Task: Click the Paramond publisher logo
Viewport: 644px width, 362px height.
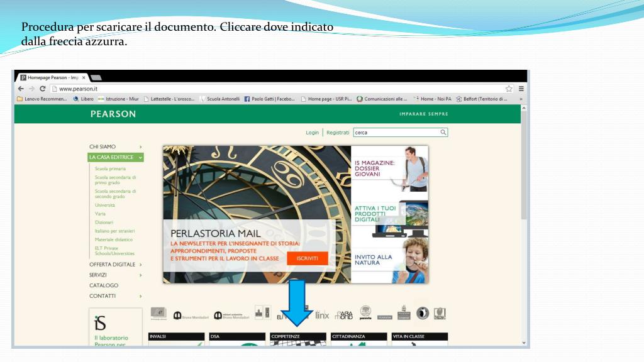Action: (x=344, y=315)
